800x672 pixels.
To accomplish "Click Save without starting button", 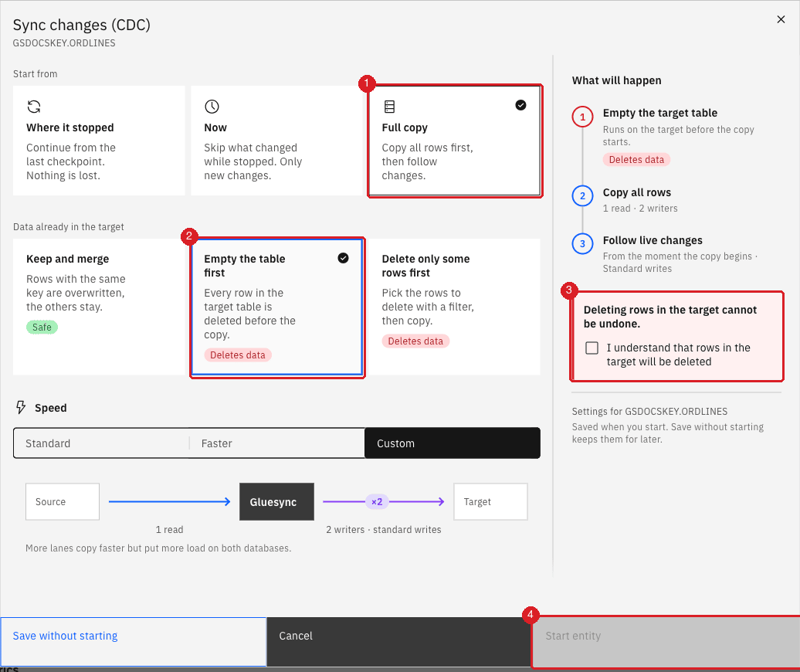I will pos(133,641).
